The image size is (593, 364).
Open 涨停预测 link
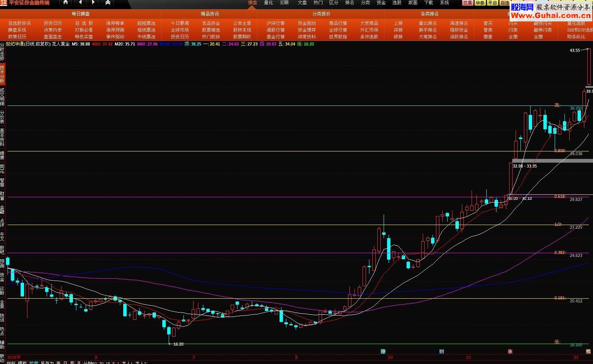[115, 30]
